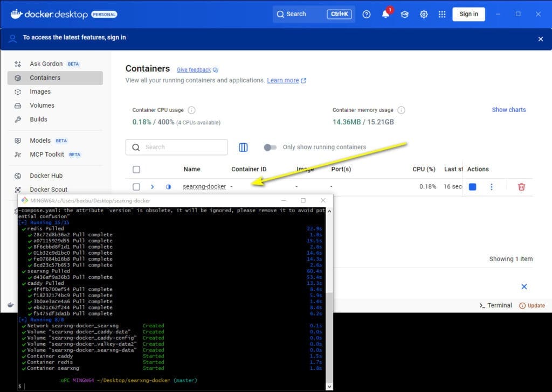Click the feedback icon next to Give feedback

(215, 70)
